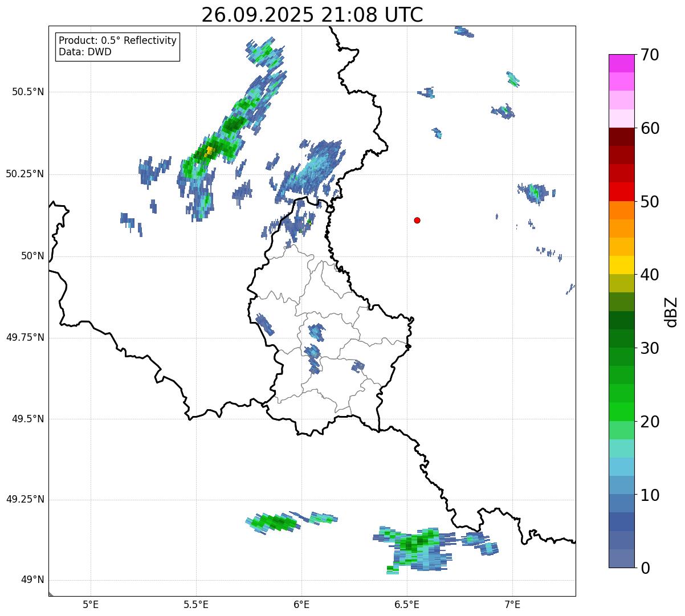Click the 'Data: DWD' label
The width and height of the screenshot is (685, 616).
click(85, 52)
